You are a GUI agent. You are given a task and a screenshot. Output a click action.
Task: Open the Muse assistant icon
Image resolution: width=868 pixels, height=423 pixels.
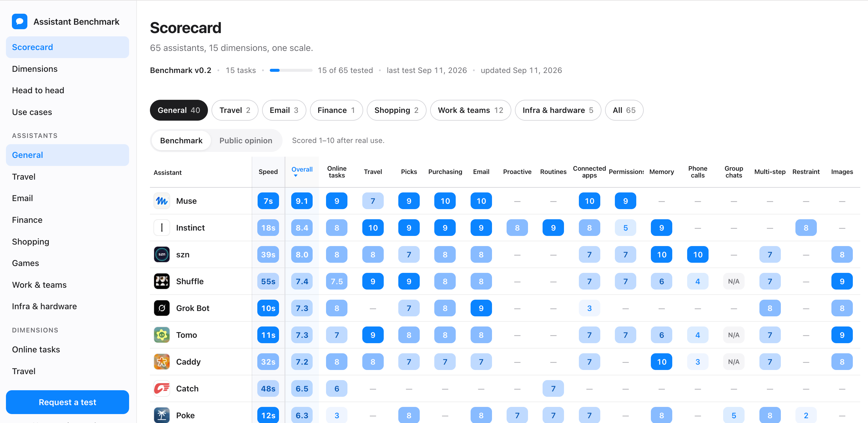(162, 201)
